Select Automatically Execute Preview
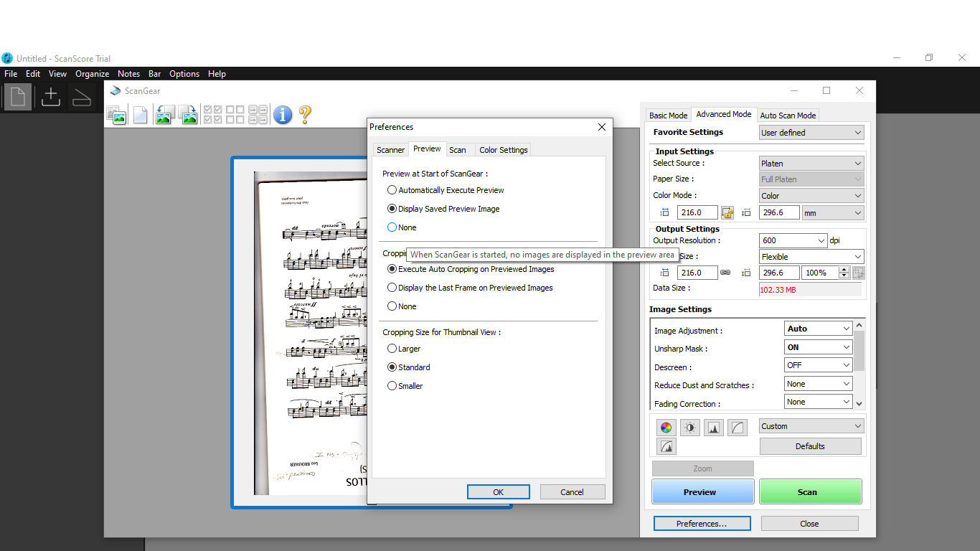The width and height of the screenshot is (980, 551). coord(446,190)
